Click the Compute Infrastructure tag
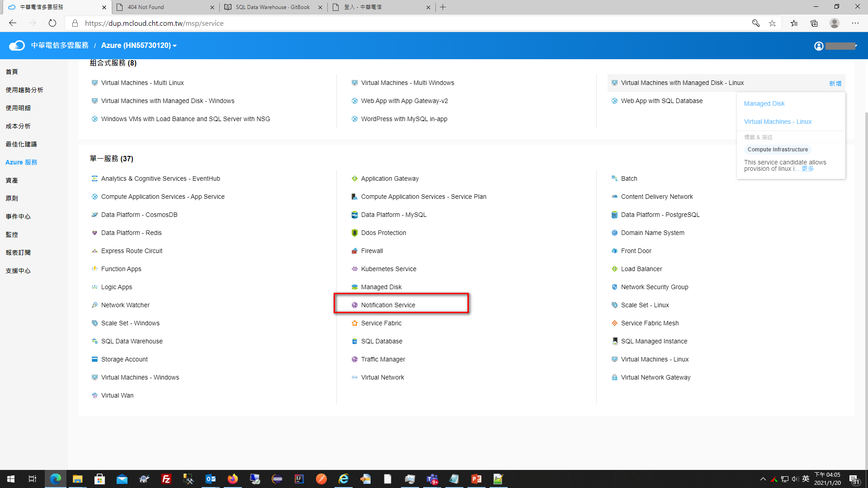868x488 pixels. click(778, 150)
